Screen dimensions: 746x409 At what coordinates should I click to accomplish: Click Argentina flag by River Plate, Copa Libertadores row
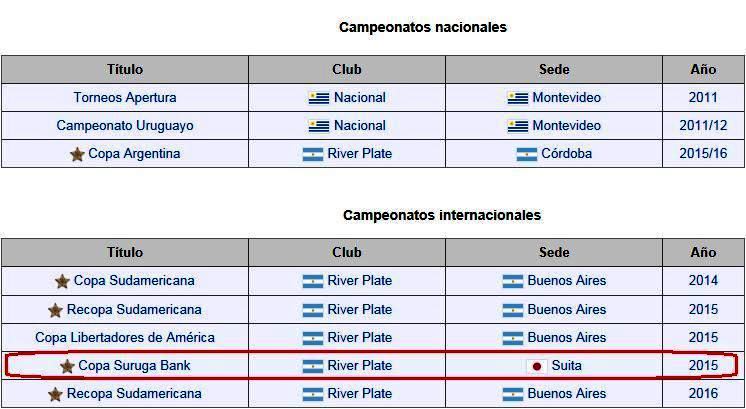pos(313,338)
